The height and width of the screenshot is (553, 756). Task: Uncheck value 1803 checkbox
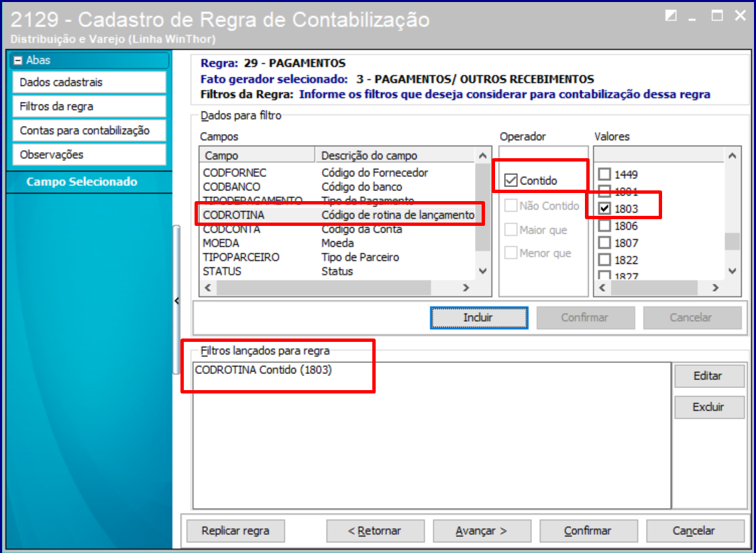[604, 208]
